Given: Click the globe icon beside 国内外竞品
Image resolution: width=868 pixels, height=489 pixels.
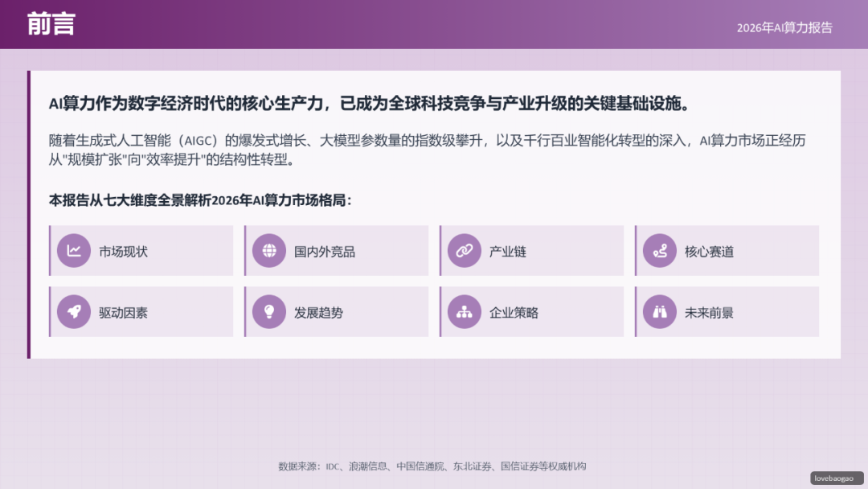Looking at the screenshot, I should tap(269, 250).
